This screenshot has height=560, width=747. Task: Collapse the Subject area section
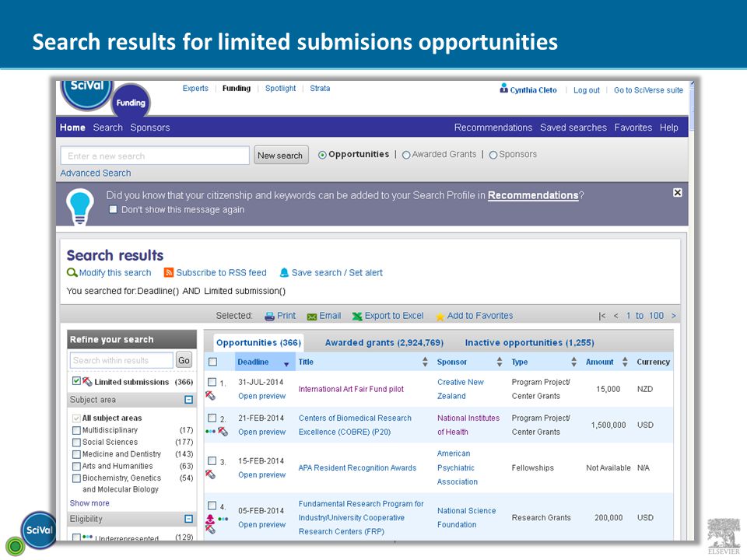pyautogui.click(x=188, y=400)
